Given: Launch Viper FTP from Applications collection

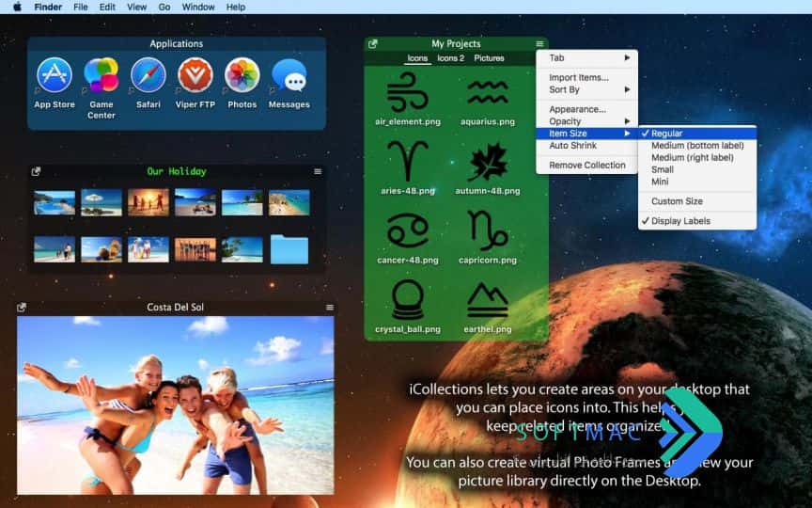Looking at the screenshot, I should click(195, 75).
